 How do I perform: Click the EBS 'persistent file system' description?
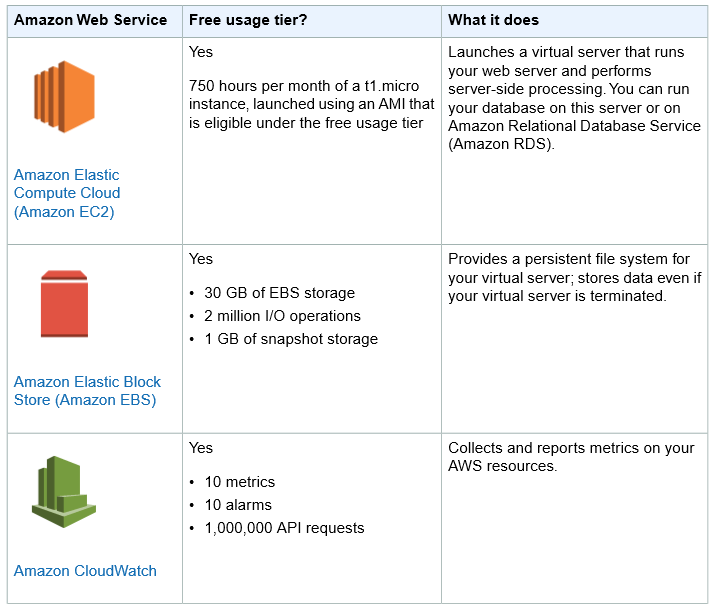[x=574, y=277]
